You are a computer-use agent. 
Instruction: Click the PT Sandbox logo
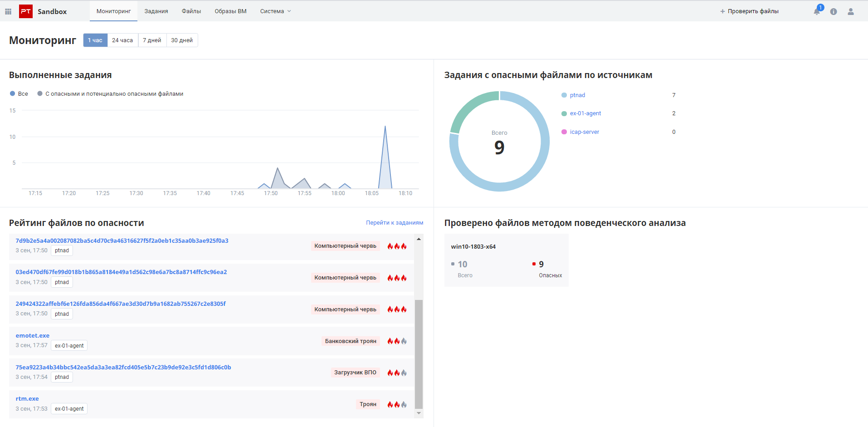[x=26, y=11]
